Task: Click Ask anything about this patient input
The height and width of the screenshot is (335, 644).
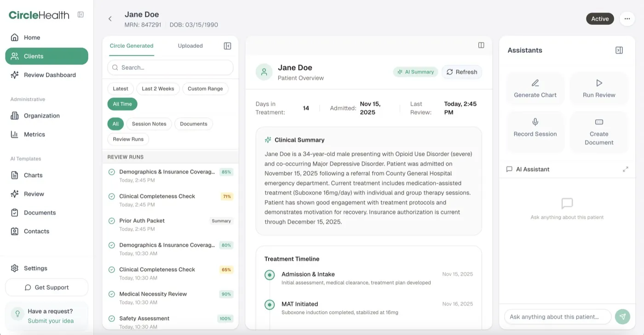Action: tap(558, 317)
